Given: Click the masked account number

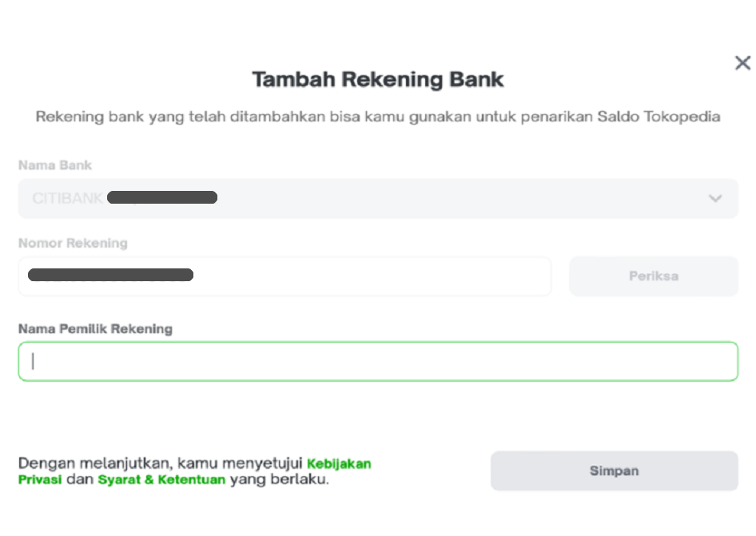Looking at the screenshot, I should 110,276.
